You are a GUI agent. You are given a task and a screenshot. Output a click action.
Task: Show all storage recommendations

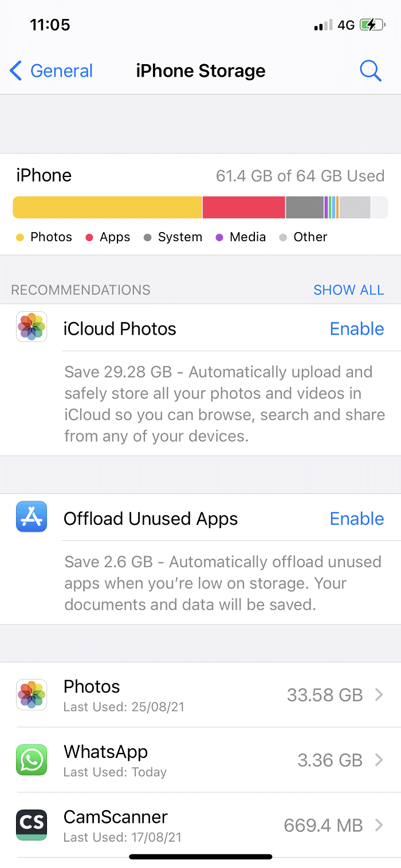(x=349, y=290)
